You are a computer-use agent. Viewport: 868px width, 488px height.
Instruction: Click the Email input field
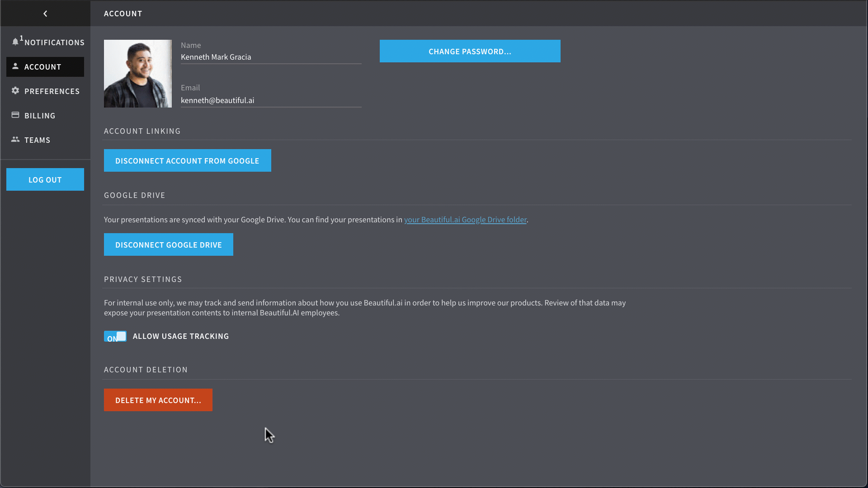270,100
